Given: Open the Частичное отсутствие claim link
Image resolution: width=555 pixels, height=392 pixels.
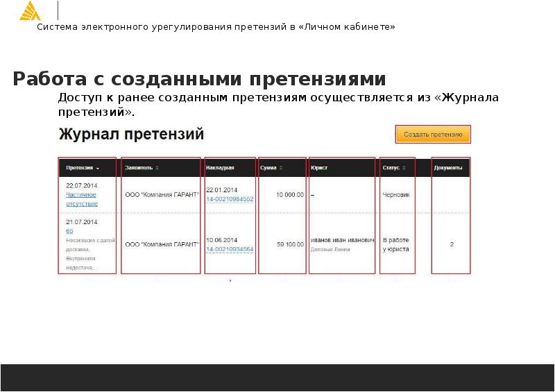Looking at the screenshot, I should point(82,200).
